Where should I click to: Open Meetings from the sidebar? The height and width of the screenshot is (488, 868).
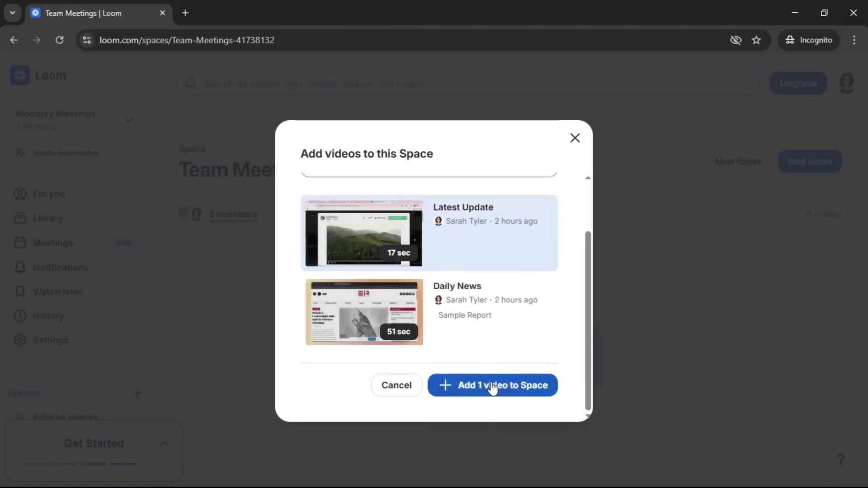pyautogui.click(x=53, y=243)
